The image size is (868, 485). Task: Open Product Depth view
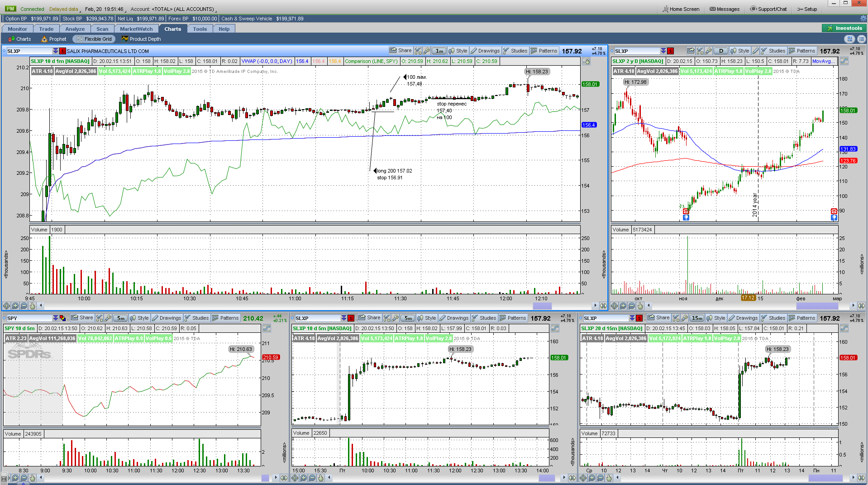[x=141, y=39]
